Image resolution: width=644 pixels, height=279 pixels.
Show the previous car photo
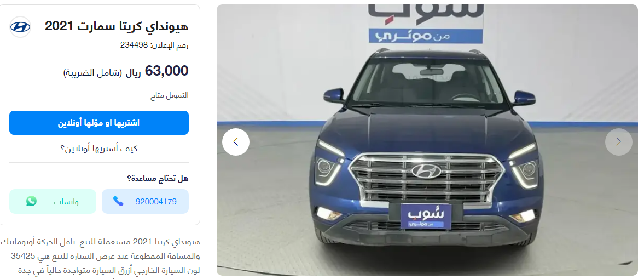tap(236, 142)
